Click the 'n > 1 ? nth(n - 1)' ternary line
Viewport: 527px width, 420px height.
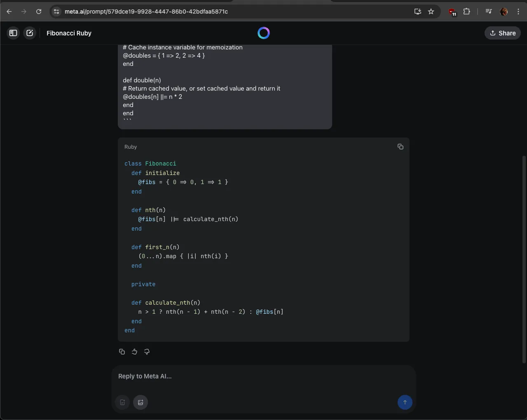tap(211, 312)
